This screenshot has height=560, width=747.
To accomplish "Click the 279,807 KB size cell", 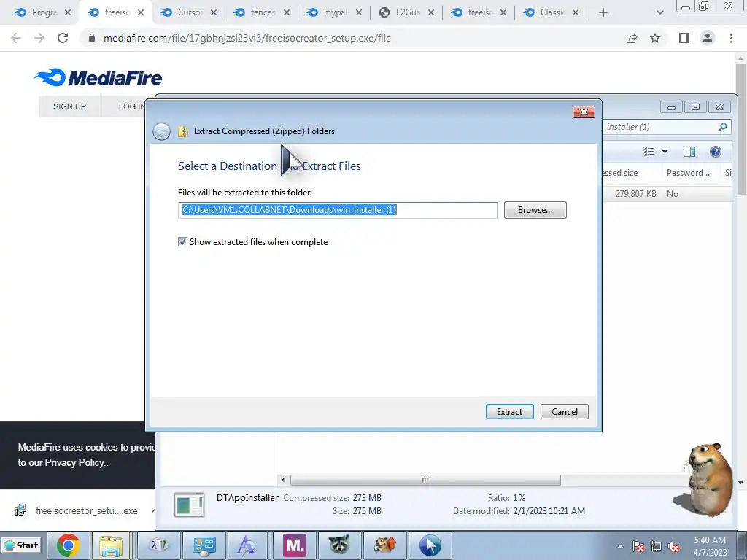I will click(635, 194).
